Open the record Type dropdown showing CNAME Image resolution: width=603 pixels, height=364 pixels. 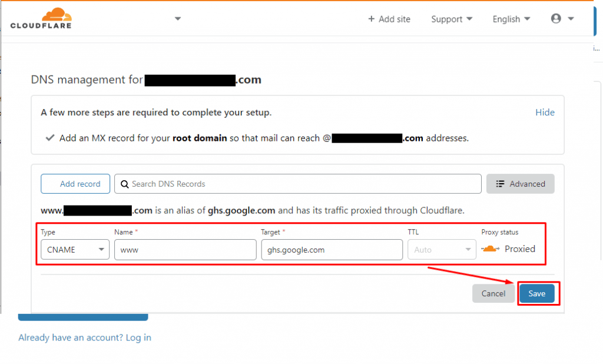click(x=75, y=249)
